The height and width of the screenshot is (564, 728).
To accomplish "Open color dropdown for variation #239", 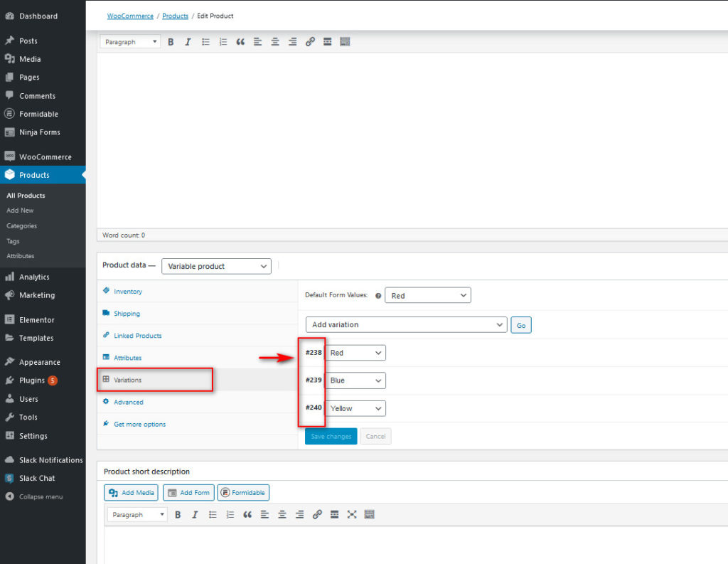I will [355, 381].
